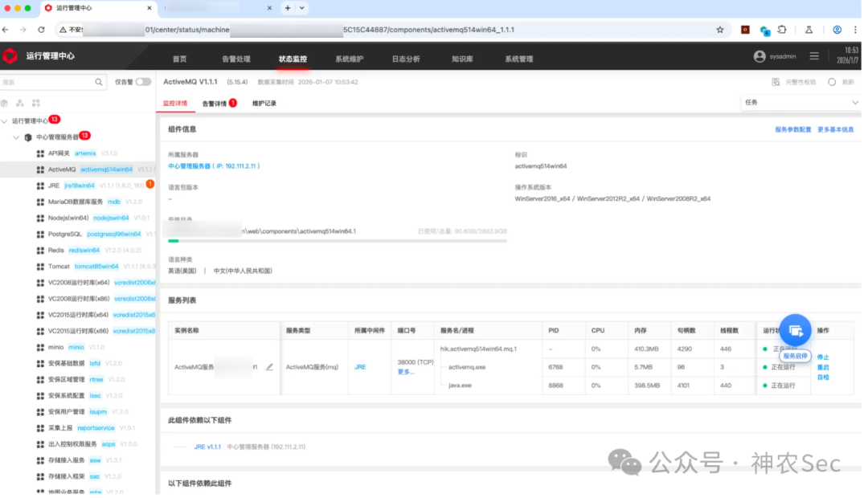The height and width of the screenshot is (498, 868).
Task: Click the third grid-add icon above the tree
Action: pos(36,104)
